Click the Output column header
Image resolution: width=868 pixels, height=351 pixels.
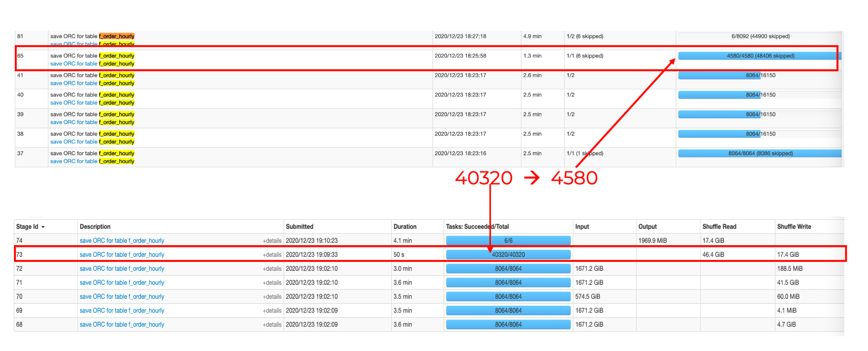[x=647, y=227]
